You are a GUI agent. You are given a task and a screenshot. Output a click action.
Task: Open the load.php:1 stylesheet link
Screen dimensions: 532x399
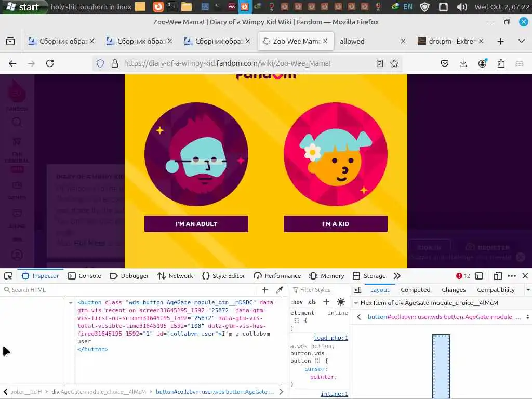(x=331, y=338)
